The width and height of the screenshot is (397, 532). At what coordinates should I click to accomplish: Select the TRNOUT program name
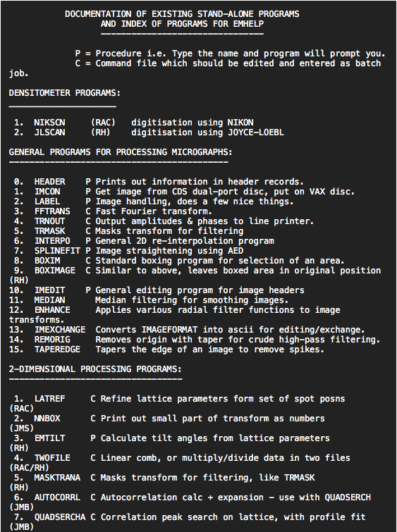click(x=49, y=221)
